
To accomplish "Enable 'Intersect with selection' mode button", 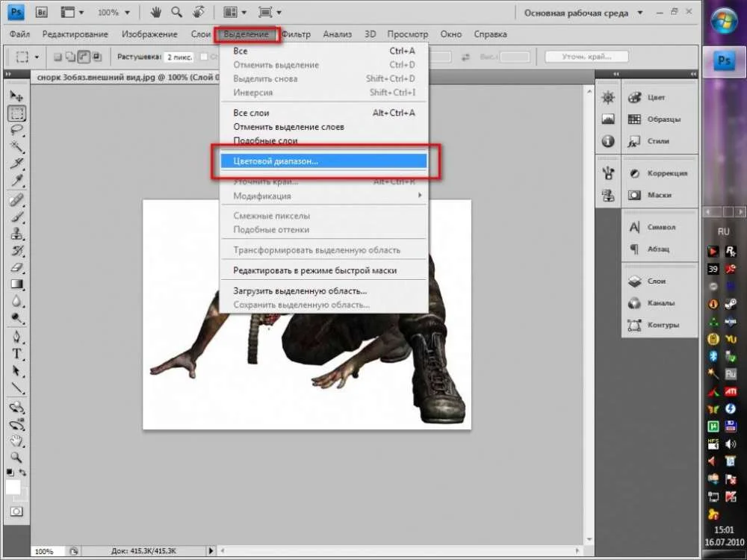I will tap(96, 57).
